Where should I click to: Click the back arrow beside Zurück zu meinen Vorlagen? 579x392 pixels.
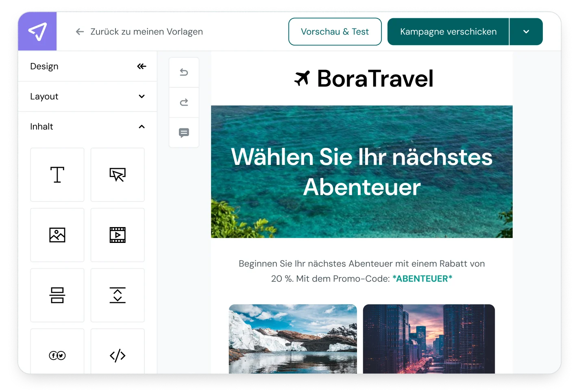tap(80, 32)
